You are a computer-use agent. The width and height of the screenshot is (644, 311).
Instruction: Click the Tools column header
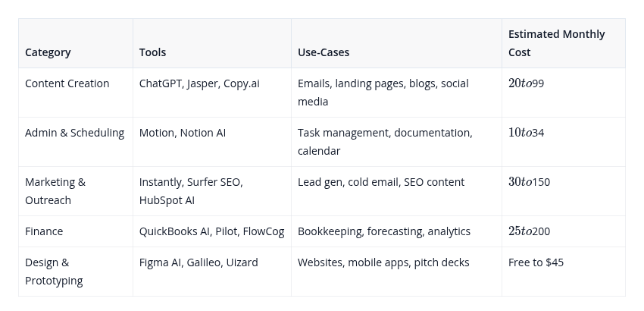(x=212, y=43)
